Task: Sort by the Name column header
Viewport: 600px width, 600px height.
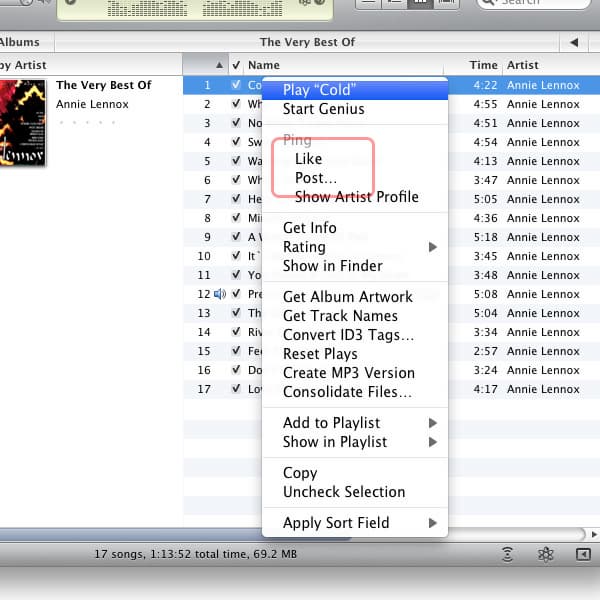Action: (343, 65)
